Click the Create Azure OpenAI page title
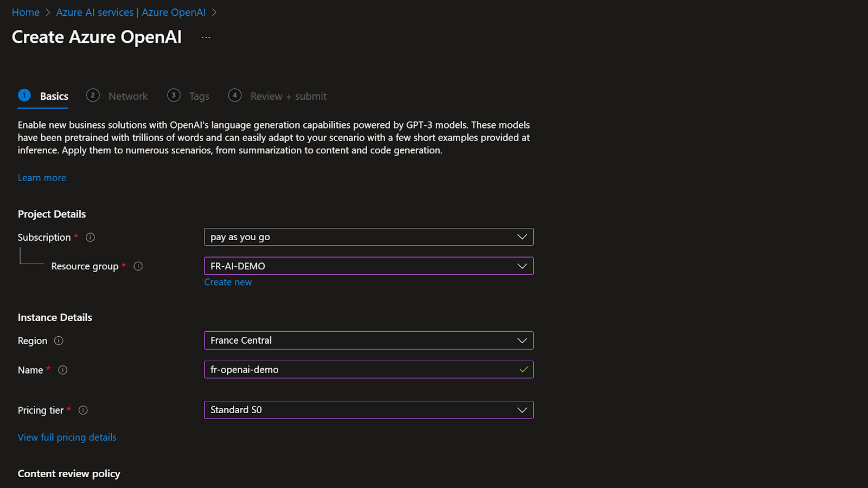 click(97, 37)
